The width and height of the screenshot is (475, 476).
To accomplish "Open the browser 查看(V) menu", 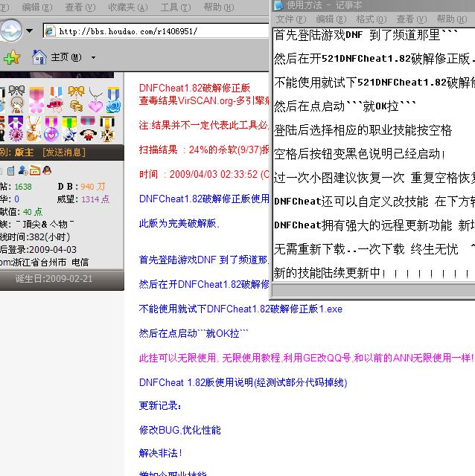I will 80,7.
